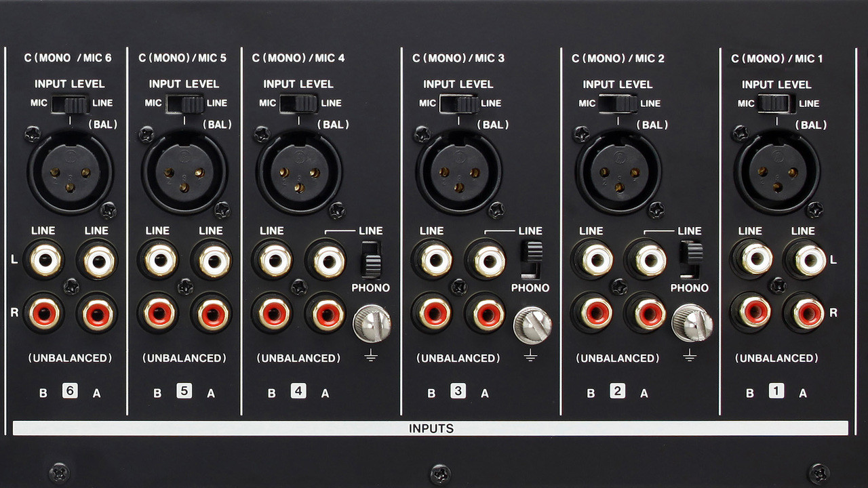Click the white L LINE jack on channel 5

point(158,260)
